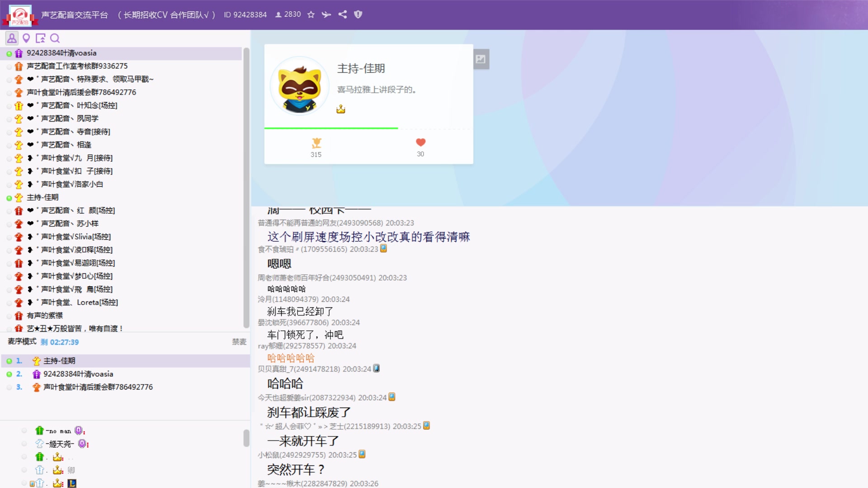The width and height of the screenshot is (868, 488).
Task: Open the 麦序模式 mode selector
Action: [22, 342]
